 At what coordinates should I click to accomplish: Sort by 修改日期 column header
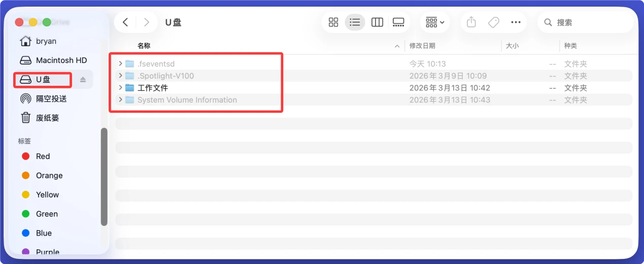tap(422, 46)
